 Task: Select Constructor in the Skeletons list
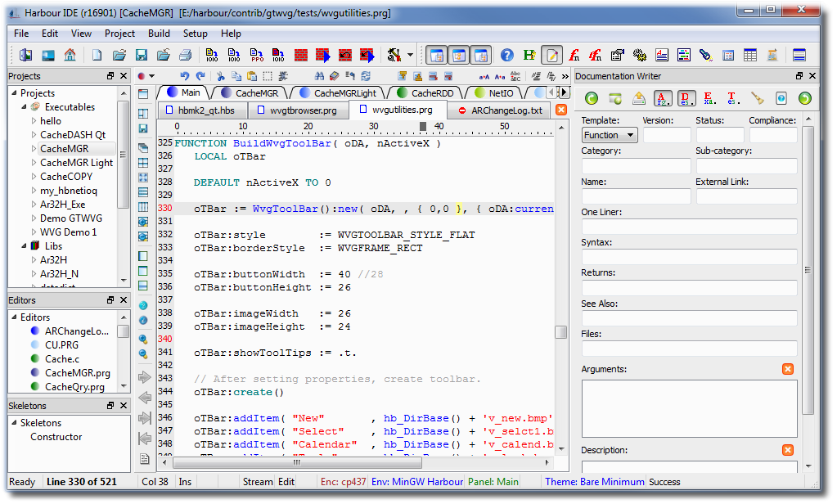[x=56, y=437]
